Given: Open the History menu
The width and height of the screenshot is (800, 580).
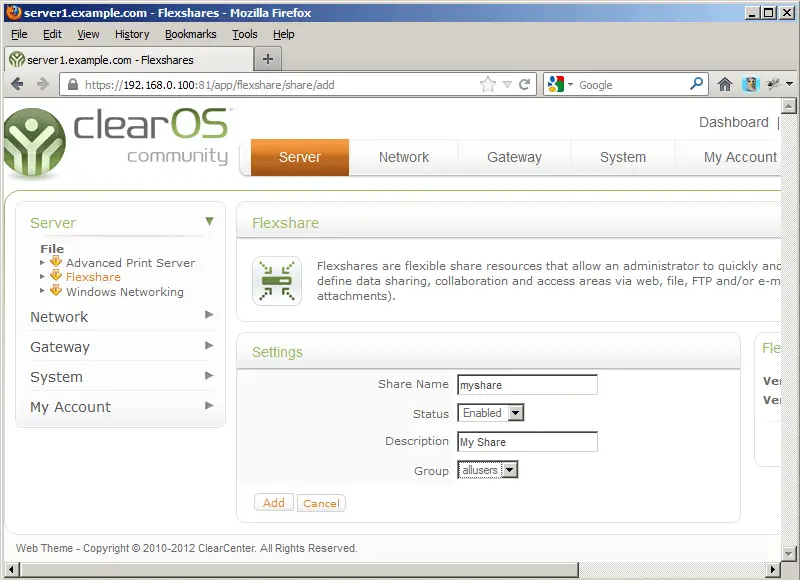Looking at the screenshot, I should [x=132, y=34].
